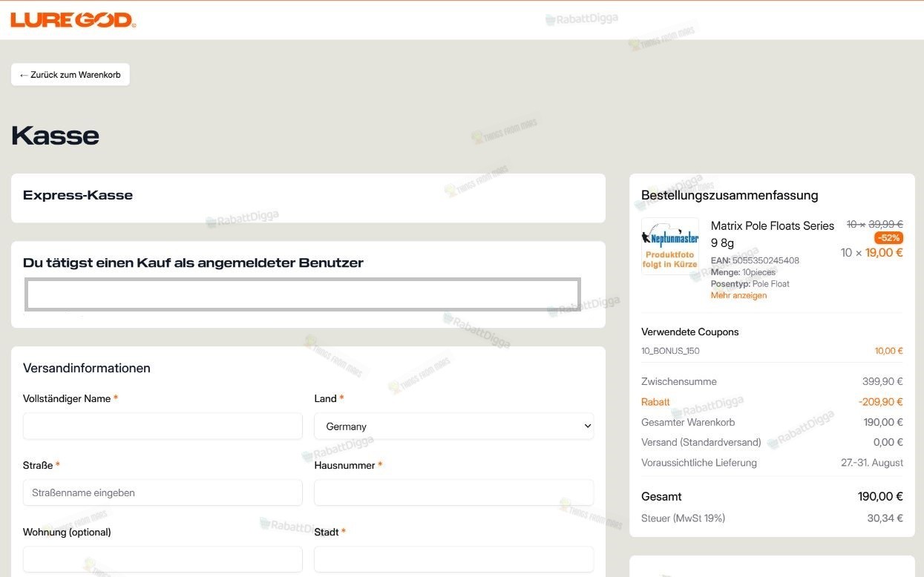The width and height of the screenshot is (924, 577).
Task: Open the Land dropdown showing Germany
Action: [454, 426]
